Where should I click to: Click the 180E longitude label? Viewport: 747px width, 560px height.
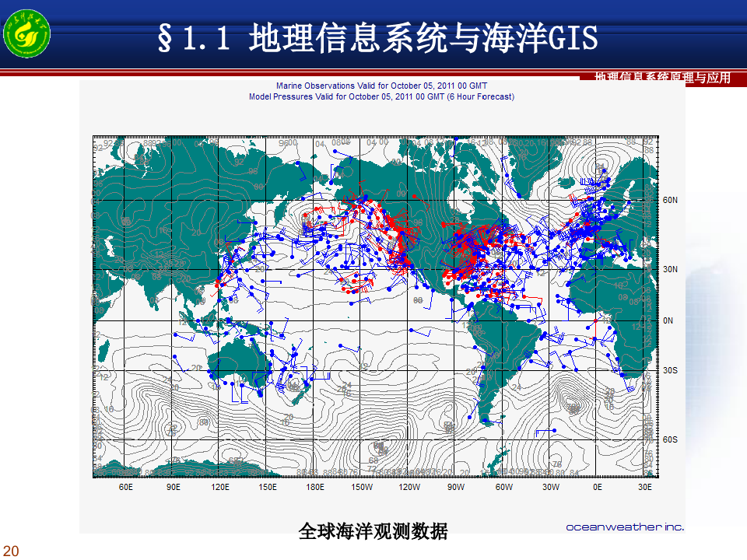(315, 487)
